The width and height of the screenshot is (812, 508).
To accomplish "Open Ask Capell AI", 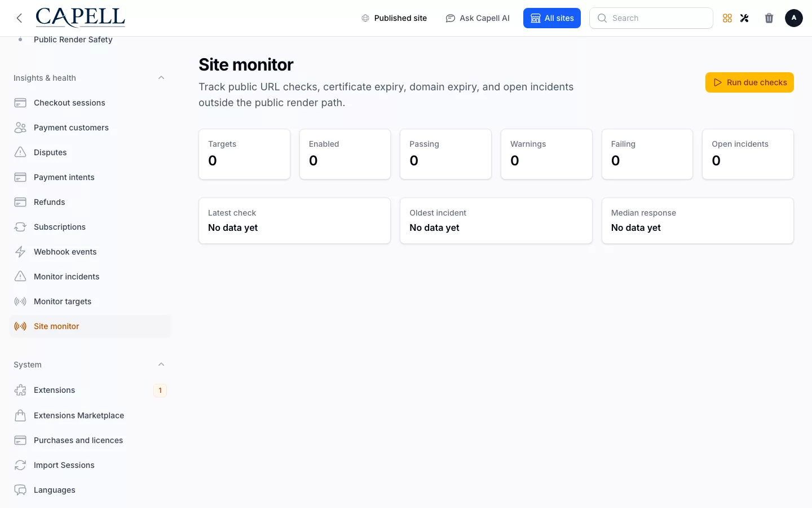I will tap(478, 18).
